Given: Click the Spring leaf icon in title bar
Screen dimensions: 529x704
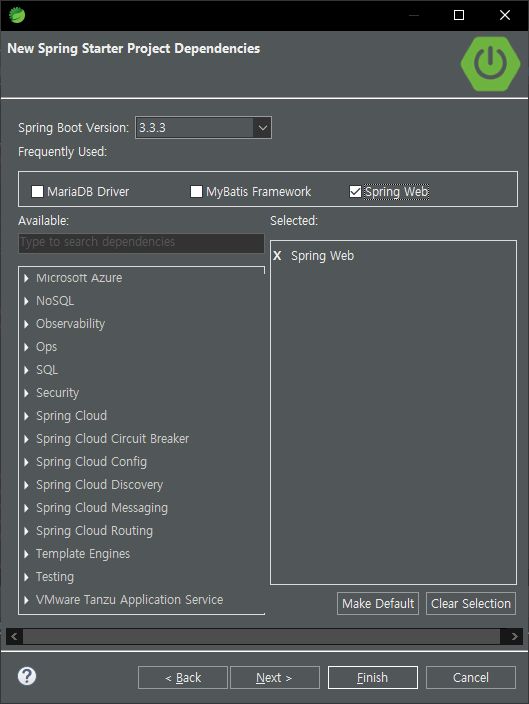Looking at the screenshot, I should pyautogui.click(x=17, y=15).
